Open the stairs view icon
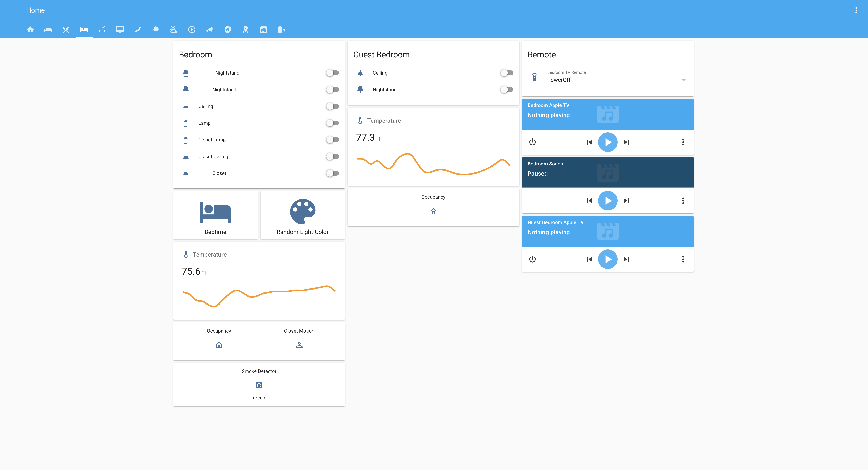The height and width of the screenshot is (470, 868). [x=138, y=30]
